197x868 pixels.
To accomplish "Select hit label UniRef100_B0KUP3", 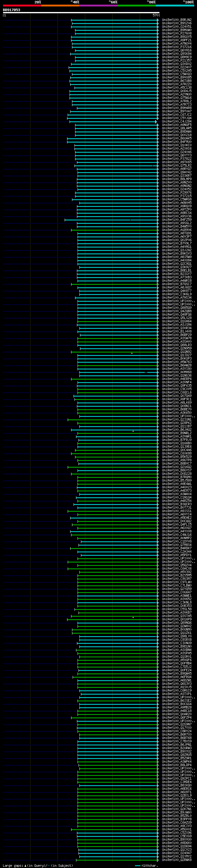I will [x=177, y=359].
